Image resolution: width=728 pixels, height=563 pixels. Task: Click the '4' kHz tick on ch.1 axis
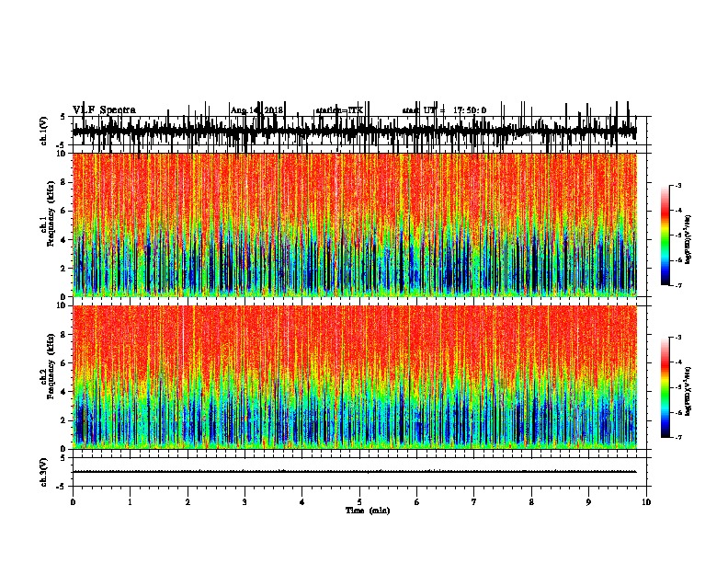coord(63,240)
